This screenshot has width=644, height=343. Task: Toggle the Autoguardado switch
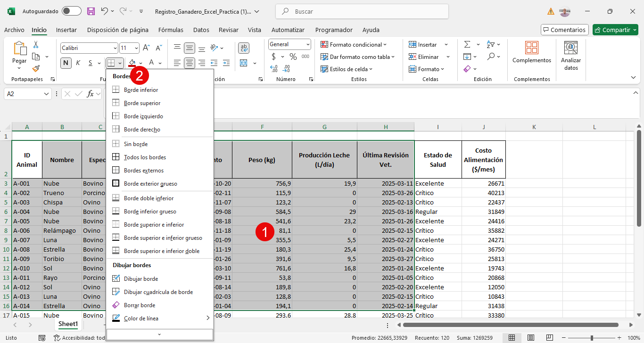pos(71,11)
